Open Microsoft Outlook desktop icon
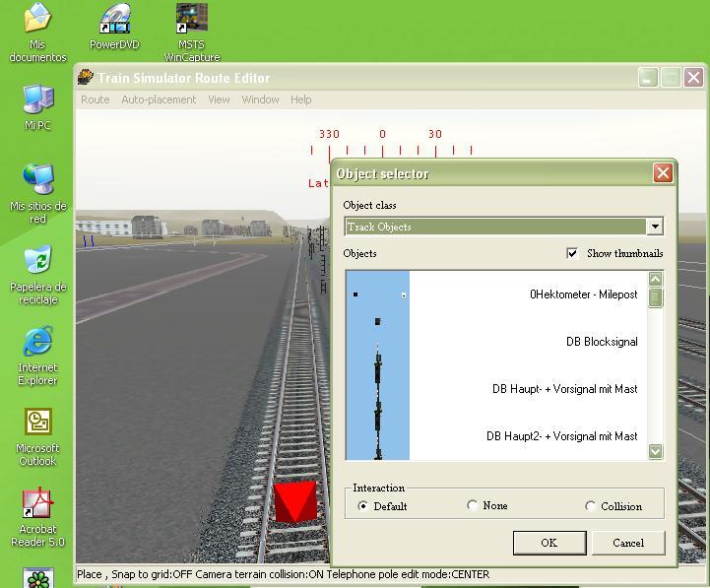This screenshot has width=710, height=588. [37, 424]
